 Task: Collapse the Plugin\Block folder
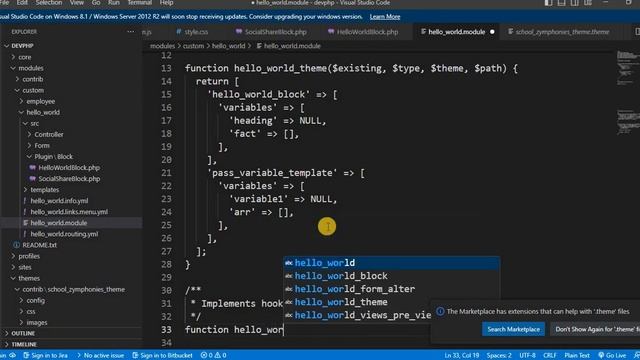[x=71, y=156]
